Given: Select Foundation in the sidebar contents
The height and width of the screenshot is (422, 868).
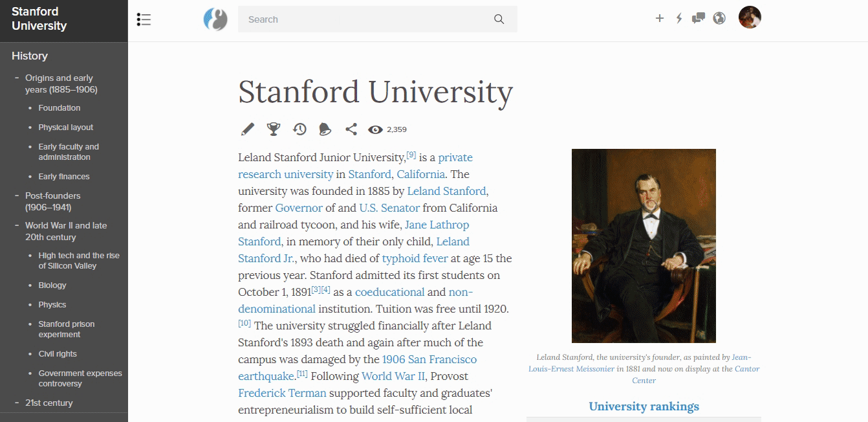Looking at the screenshot, I should click(x=60, y=108).
